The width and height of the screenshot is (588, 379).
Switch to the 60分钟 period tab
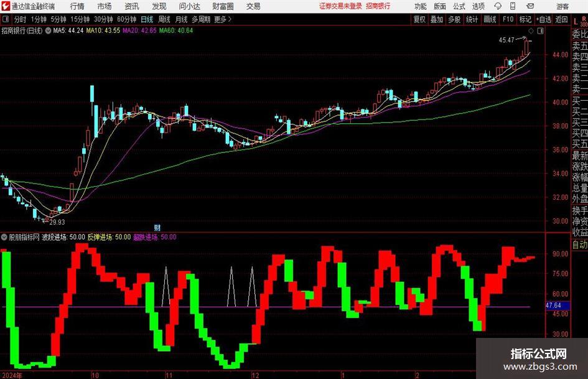(x=126, y=19)
